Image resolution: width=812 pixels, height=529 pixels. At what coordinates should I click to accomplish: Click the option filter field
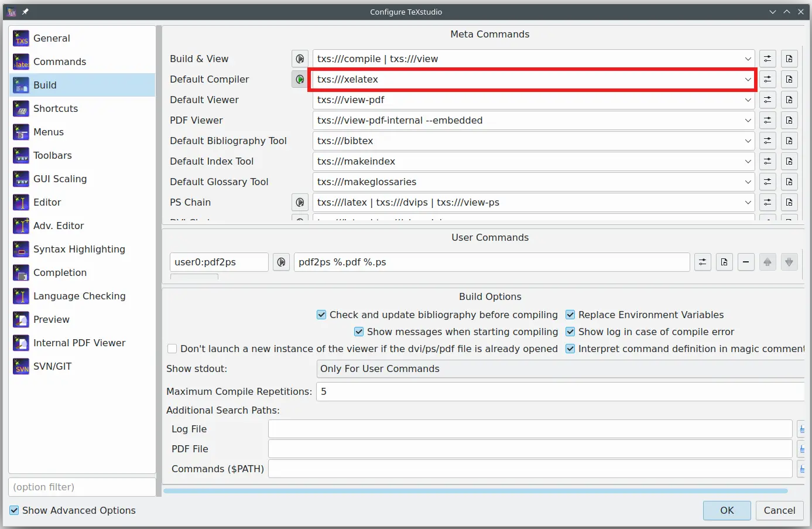click(x=81, y=487)
